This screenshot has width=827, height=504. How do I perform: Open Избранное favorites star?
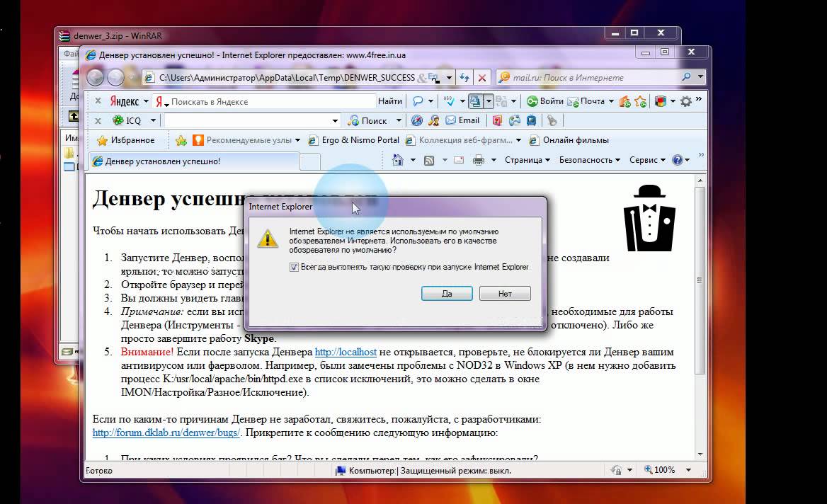pos(125,140)
